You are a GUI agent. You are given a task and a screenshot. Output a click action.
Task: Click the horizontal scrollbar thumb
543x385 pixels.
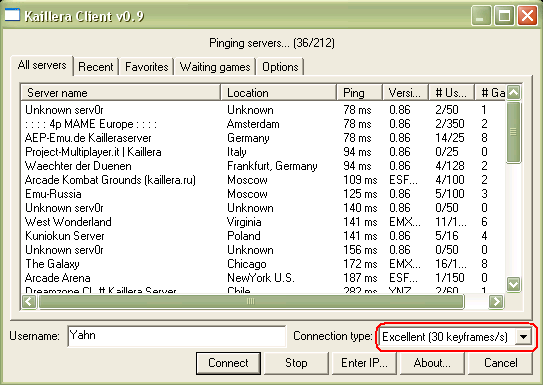pyautogui.click(x=251, y=301)
